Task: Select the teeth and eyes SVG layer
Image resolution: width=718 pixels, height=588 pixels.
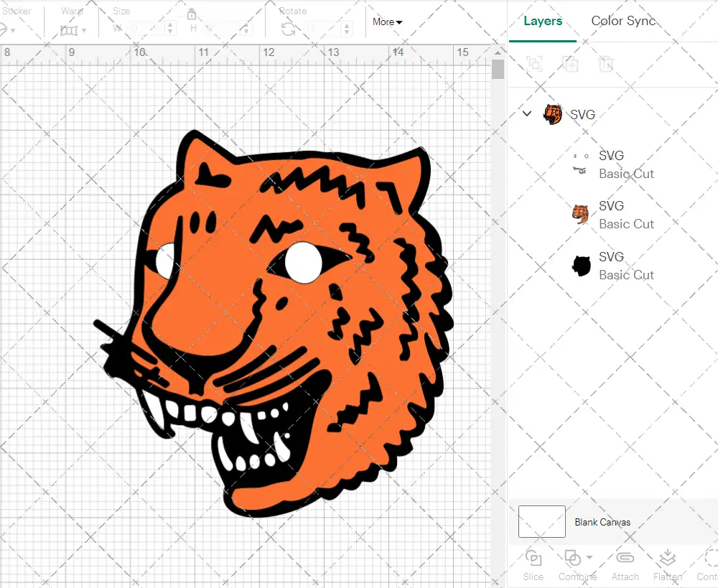Action: (x=614, y=164)
